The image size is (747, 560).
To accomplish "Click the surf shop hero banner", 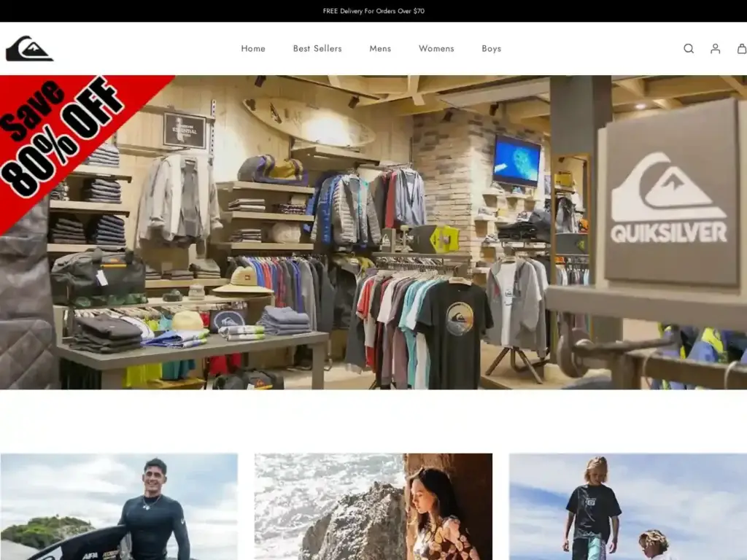I will (373, 241).
